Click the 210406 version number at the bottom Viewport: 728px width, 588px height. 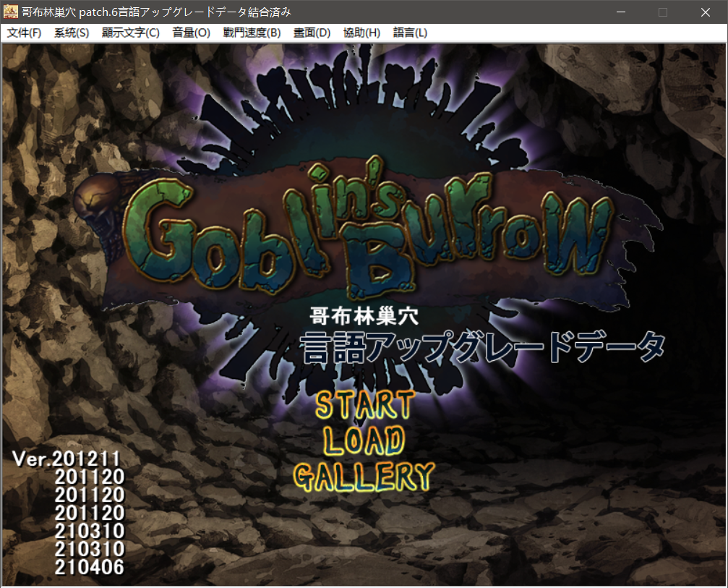point(89,567)
